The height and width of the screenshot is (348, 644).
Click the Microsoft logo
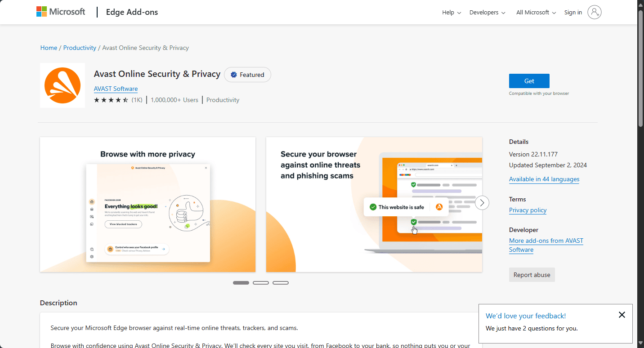click(x=61, y=12)
